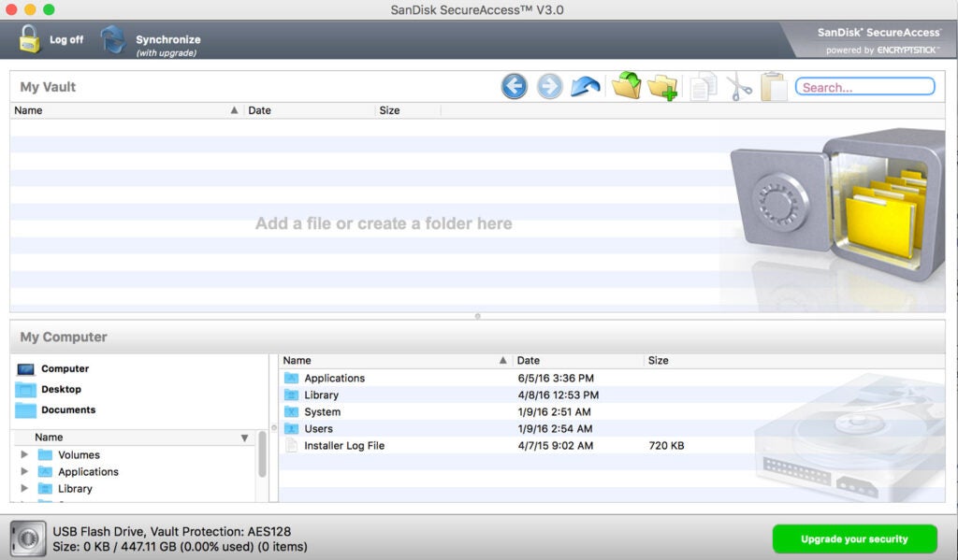Click the Date column header in My Vault
This screenshot has width=958, height=560.
pyautogui.click(x=309, y=110)
